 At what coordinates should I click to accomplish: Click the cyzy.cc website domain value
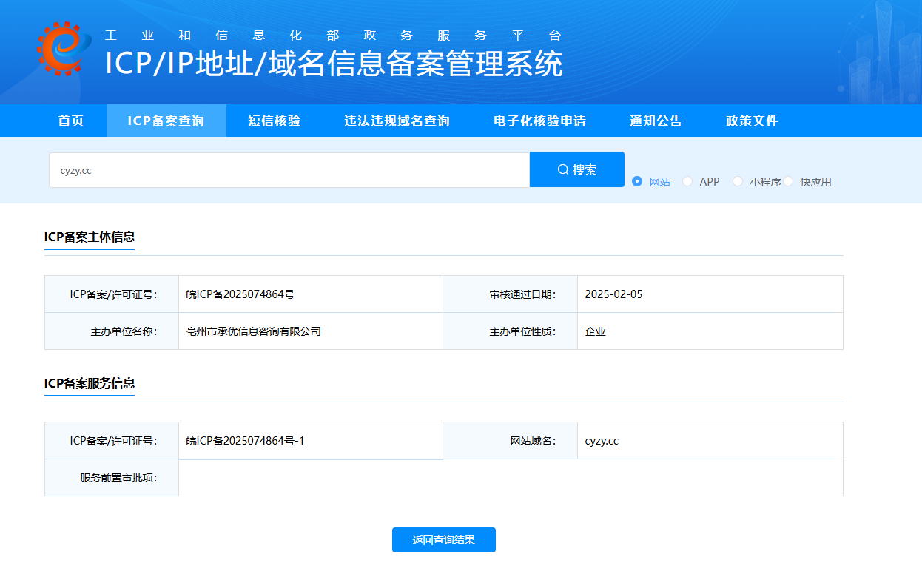602,441
